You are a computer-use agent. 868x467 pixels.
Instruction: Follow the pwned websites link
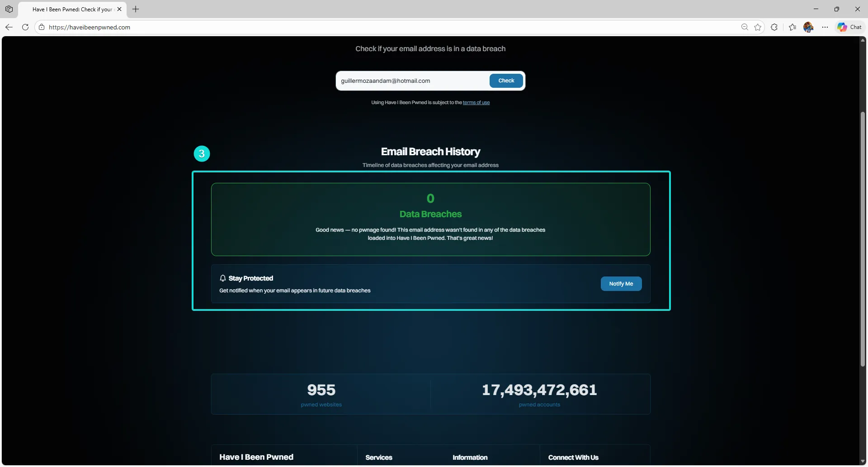pos(321,405)
